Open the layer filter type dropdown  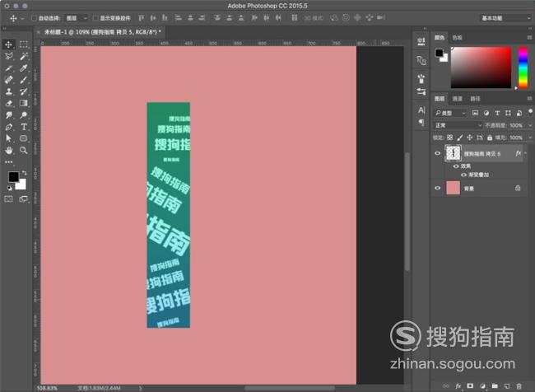click(450, 113)
